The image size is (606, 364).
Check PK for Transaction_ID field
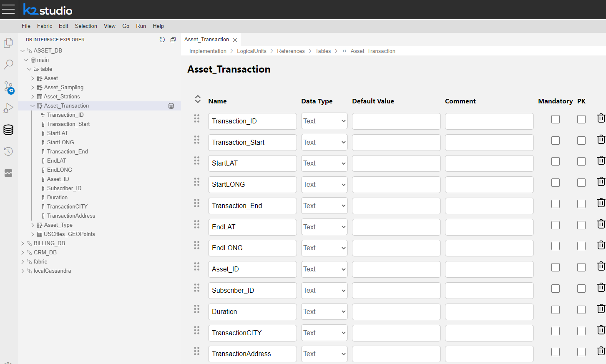pyautogui.click(x=581, y=120)
